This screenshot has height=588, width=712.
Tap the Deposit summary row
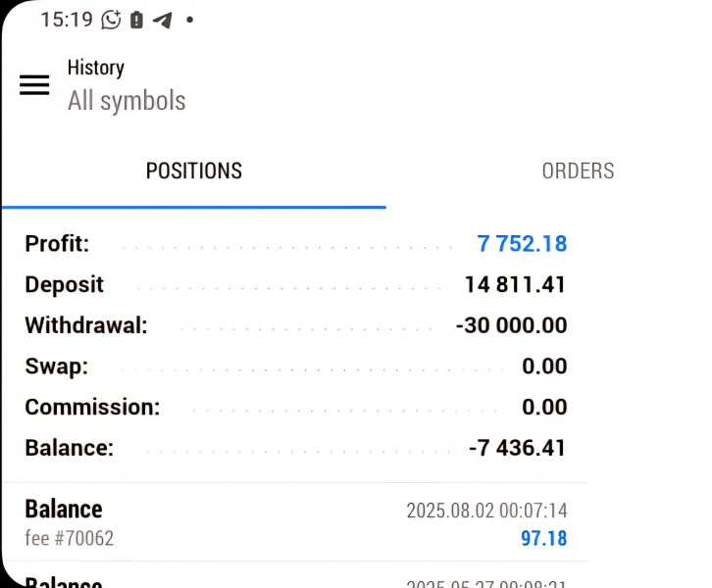[294, 285]
